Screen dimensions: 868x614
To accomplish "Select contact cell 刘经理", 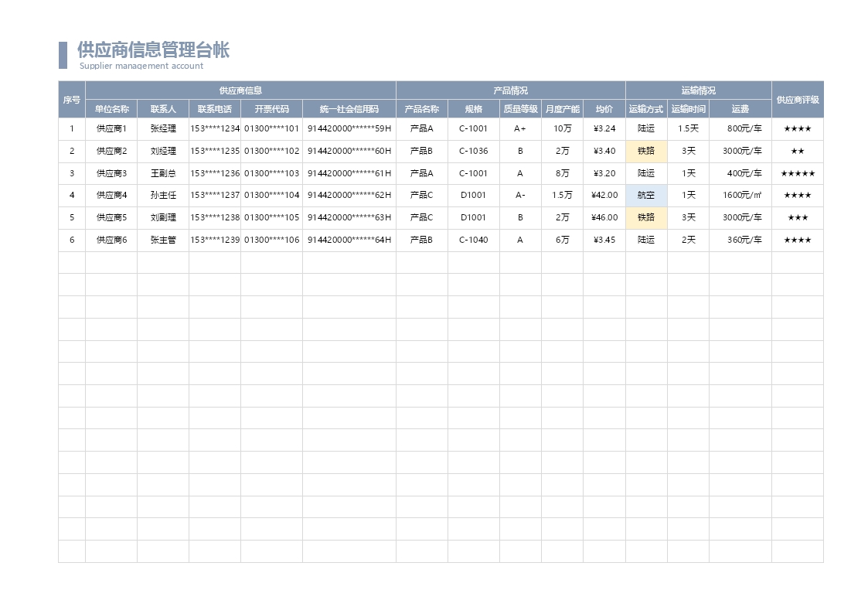I will pos(163,151).
